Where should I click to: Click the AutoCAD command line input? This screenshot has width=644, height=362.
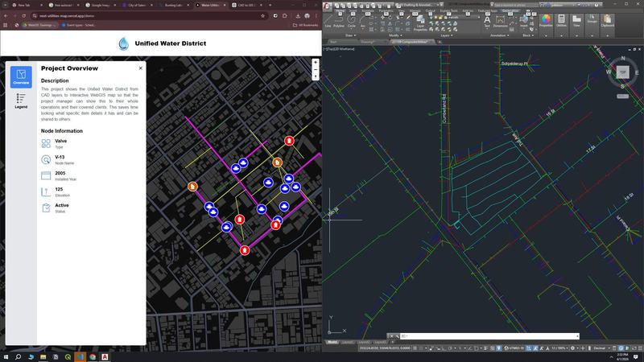tap(488, 336)
